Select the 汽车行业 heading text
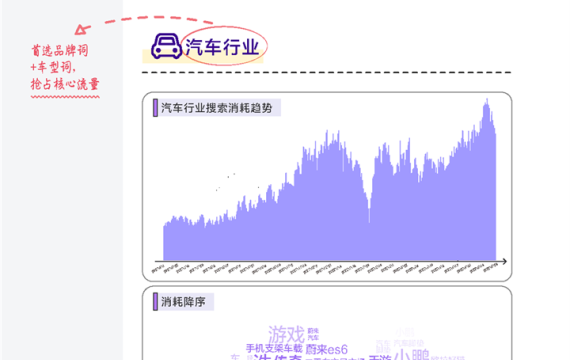Viewport: 570px width, 360px height. 222,47
